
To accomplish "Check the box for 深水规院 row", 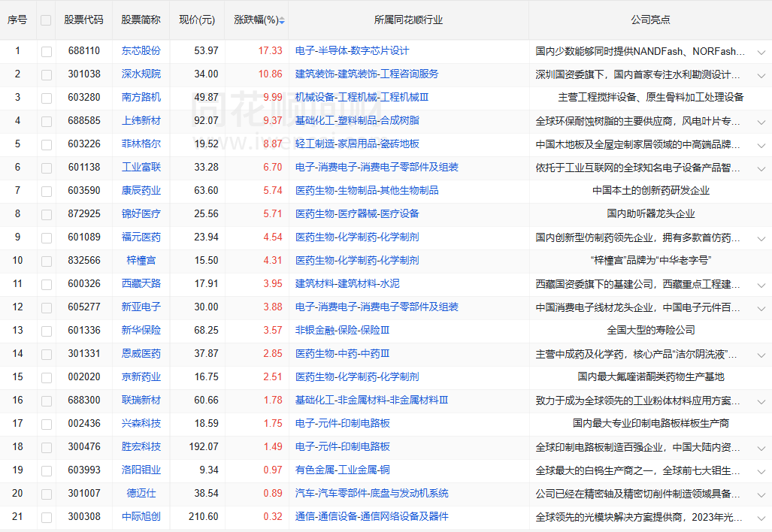I will pyautogui.click(x=47, y=75).
